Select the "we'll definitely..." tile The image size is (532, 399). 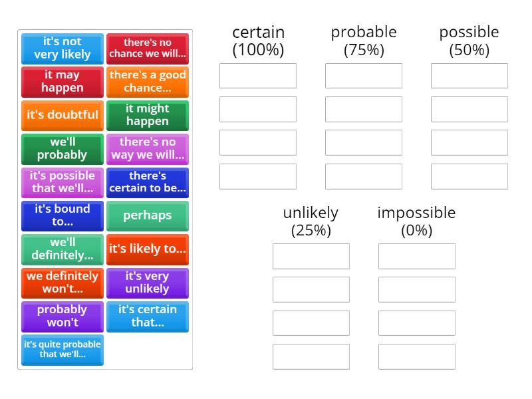point(62,249)
